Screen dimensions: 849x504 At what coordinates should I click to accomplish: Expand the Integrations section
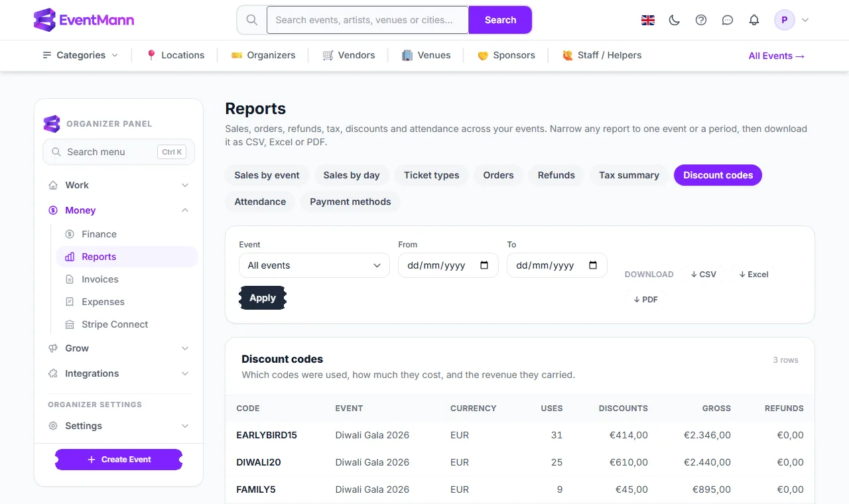point(119,373)
